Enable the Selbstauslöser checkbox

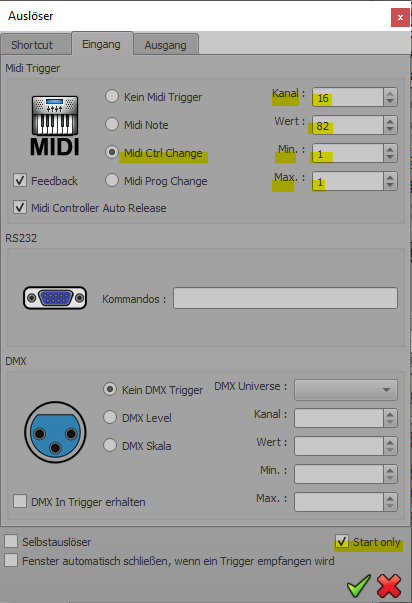(x=11, y=541)
